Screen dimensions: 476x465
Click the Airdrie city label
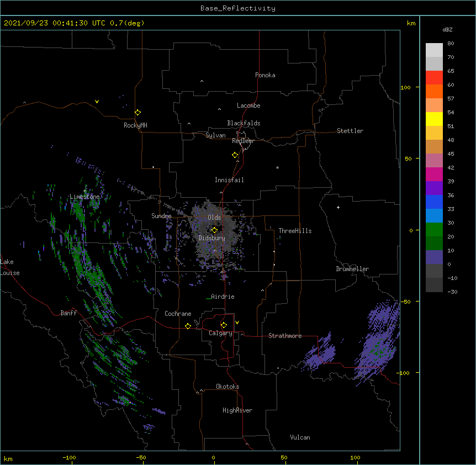223,297
